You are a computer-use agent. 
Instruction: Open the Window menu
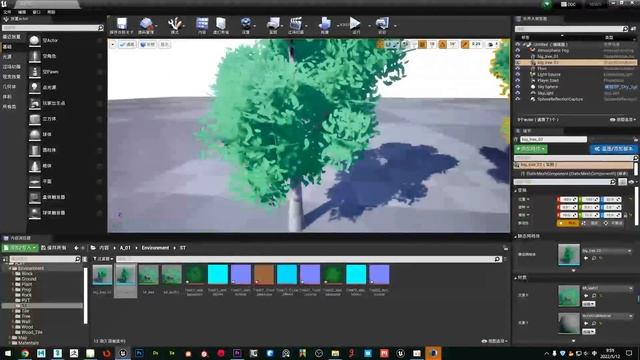(36, 12)
